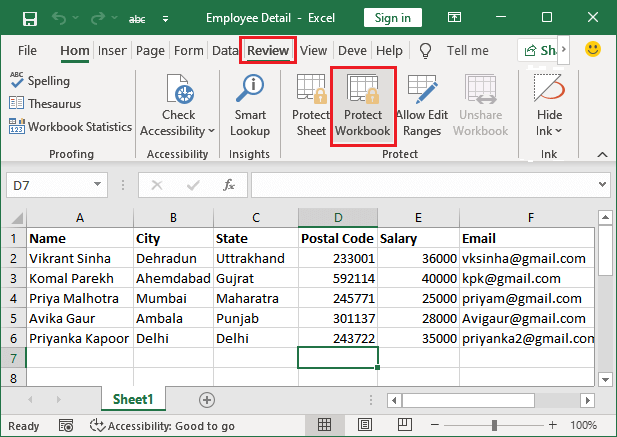Open Customize Quick Access Toolbar dropdown
The width and height of the screenshot is (617, 437).
click(x=166, y=18)
